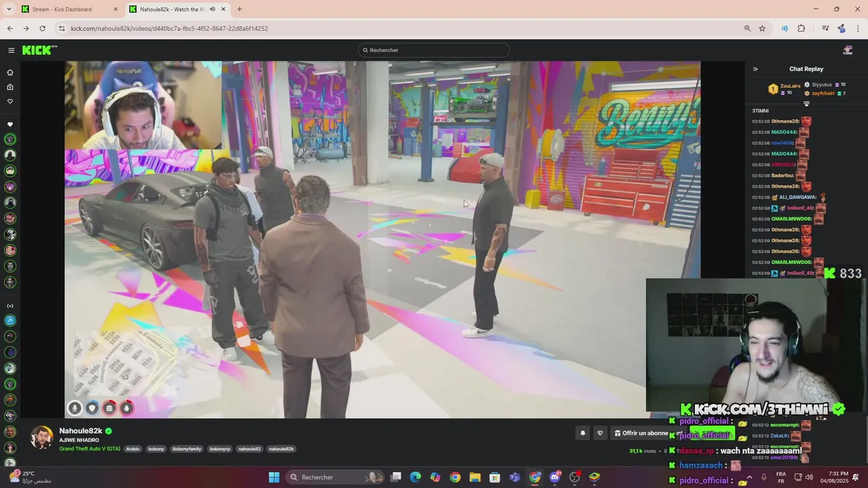Click notification bell under the video
This screenshot has width=868, height=488.
(x=583, y=433)
